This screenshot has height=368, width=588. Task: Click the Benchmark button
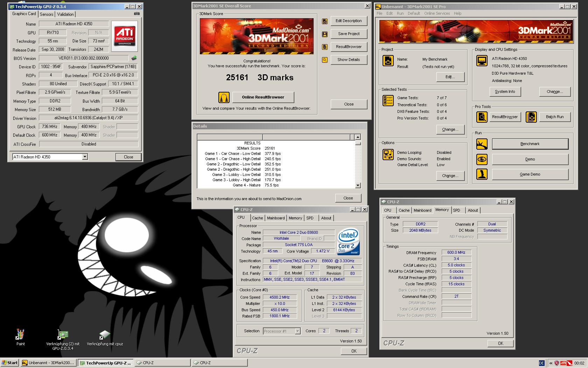click(x=530, y=144)
